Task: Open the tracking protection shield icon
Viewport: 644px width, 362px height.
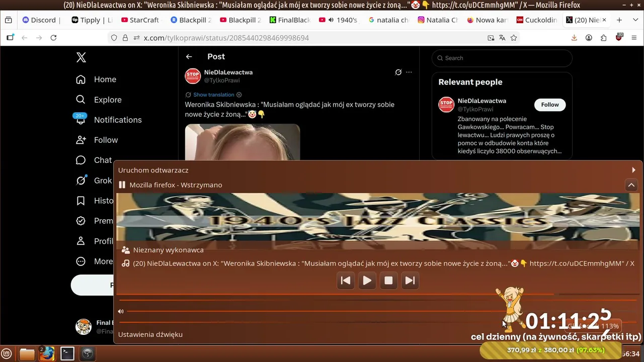Action: pos(114,38)
